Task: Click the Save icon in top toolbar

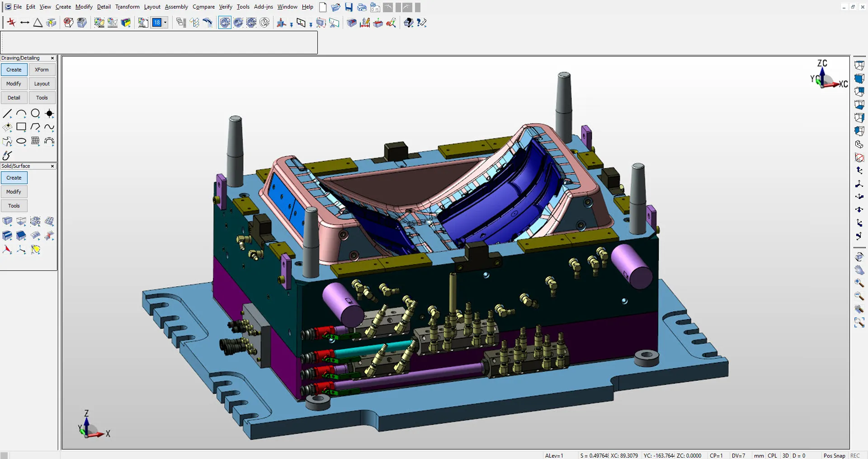Action: (x=348, y=7)
